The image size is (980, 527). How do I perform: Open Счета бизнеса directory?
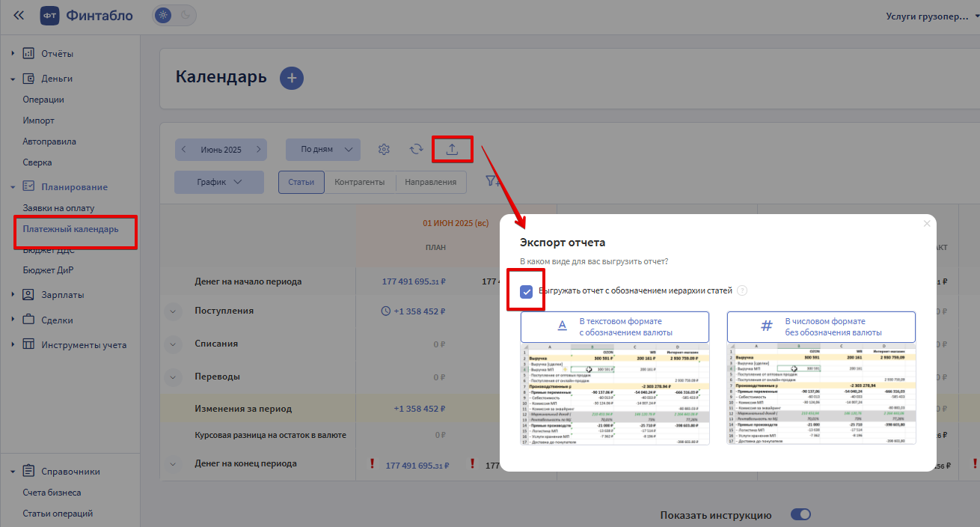click(x=52, y=493)
